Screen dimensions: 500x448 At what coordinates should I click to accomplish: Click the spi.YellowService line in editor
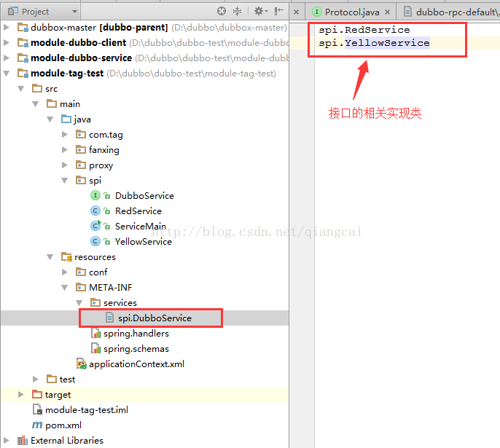click(x=374, y=43)
